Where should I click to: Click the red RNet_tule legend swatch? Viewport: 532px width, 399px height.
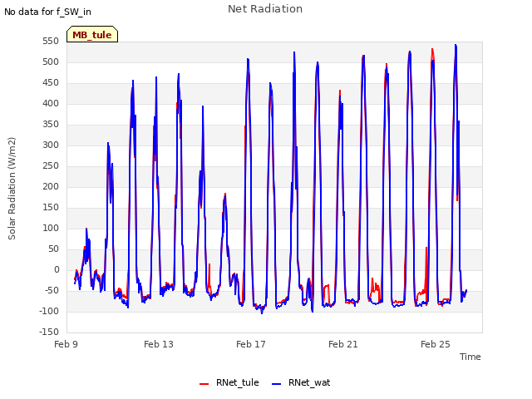click(x=204, y=384)
